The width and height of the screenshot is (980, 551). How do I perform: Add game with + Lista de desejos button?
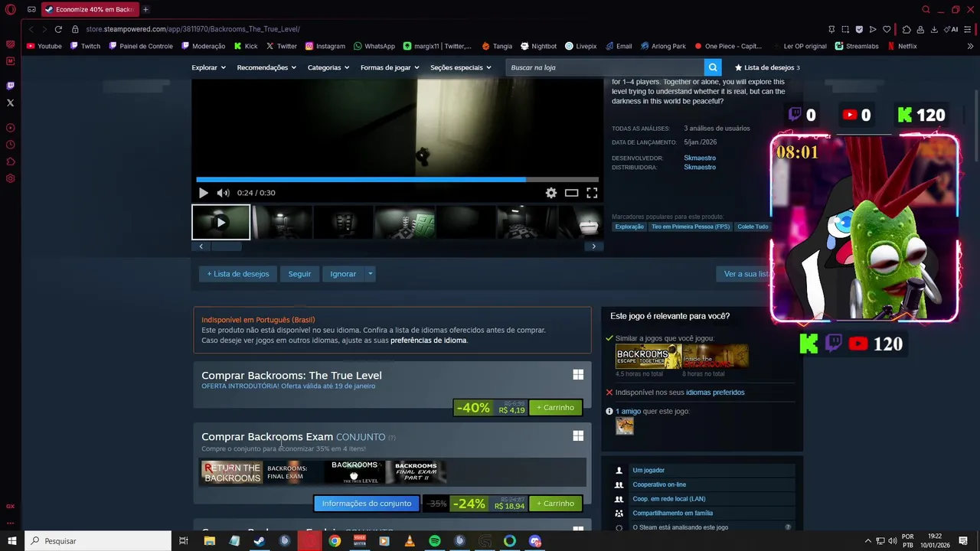click(237, 274)
